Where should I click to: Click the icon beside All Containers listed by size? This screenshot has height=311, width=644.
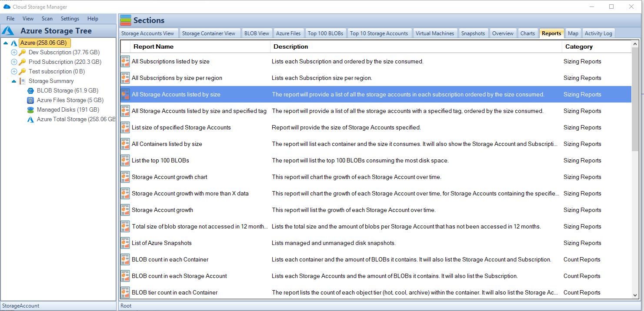(x=125, y=144)
